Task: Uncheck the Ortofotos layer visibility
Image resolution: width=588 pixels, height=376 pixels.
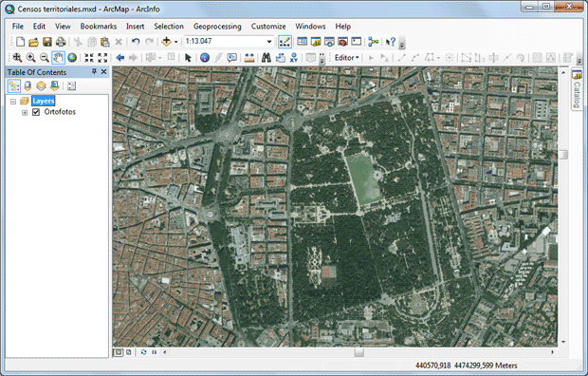Action: pos(36,112)
